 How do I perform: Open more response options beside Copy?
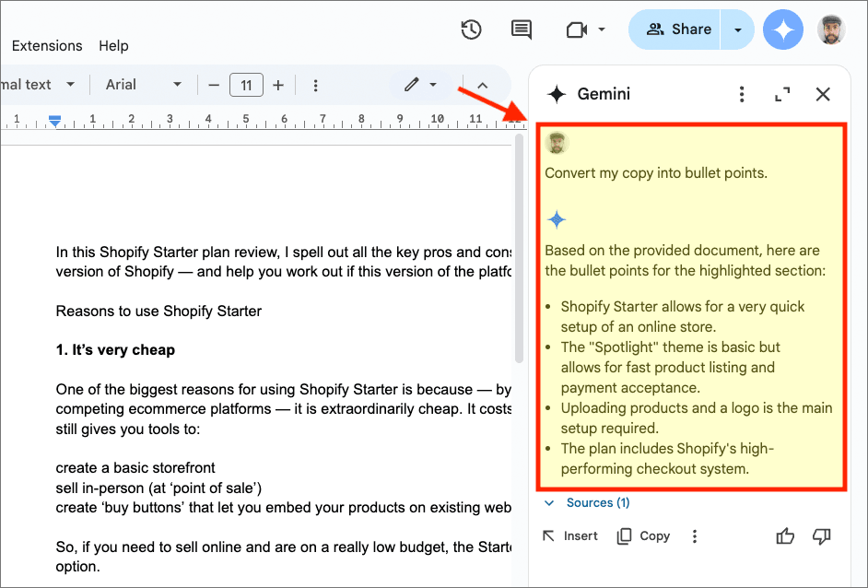tap(694, 536)
